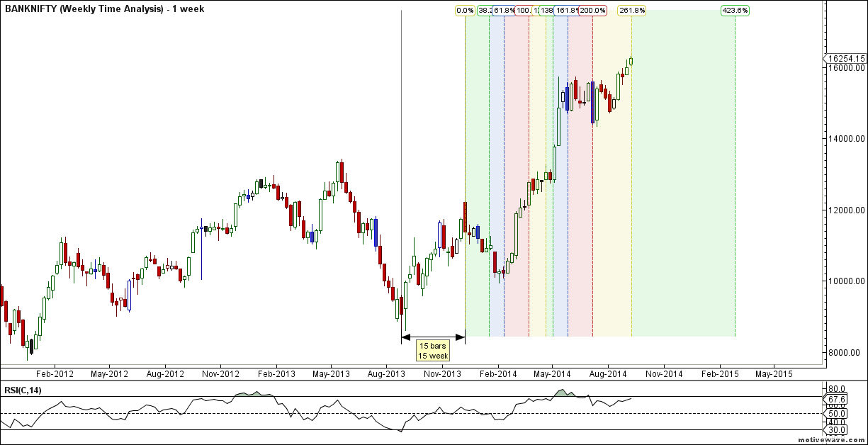868x445 pixels.
Task: Select the '15 bars 15 week' annotation
Action: coord(433,349)
